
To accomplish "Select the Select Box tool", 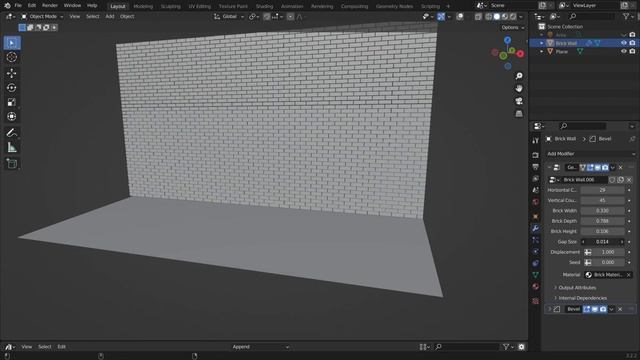I will tap(12, 43).
